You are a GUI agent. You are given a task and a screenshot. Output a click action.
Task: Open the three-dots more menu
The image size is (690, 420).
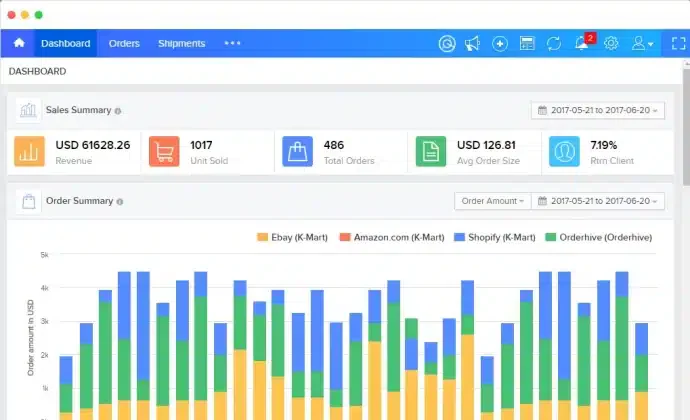point(232,43)
